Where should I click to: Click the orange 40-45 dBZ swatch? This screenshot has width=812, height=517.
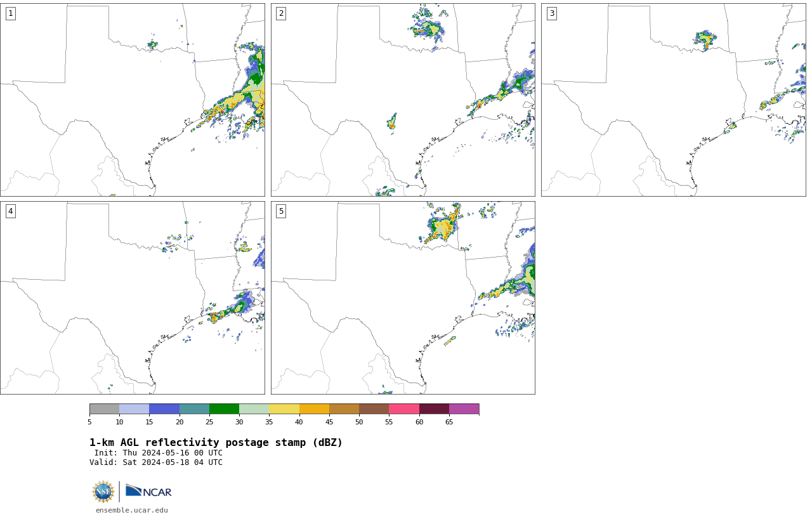[x=314, y=409]
